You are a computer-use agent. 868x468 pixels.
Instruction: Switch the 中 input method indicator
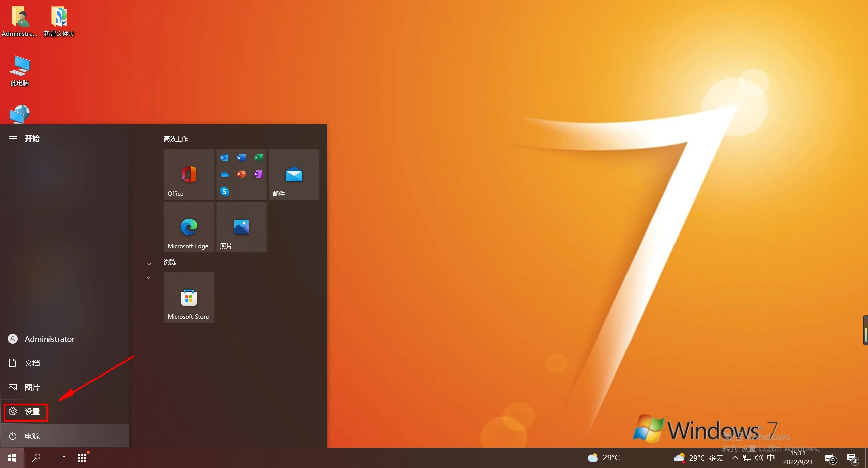770,458
